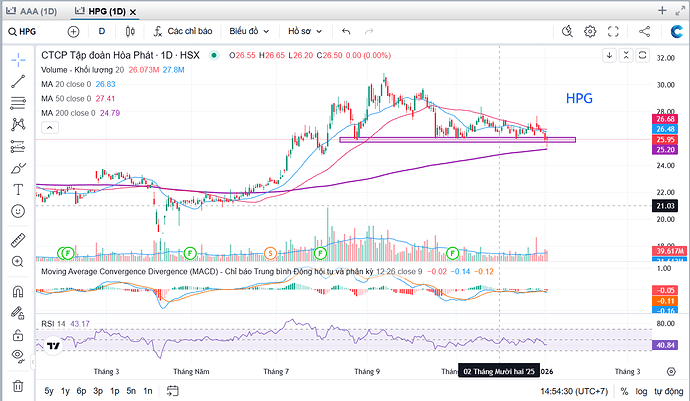Viewport: 690px width, 401px height.
Task: Select the crosshair cursor tool
Action: [18, 60]
